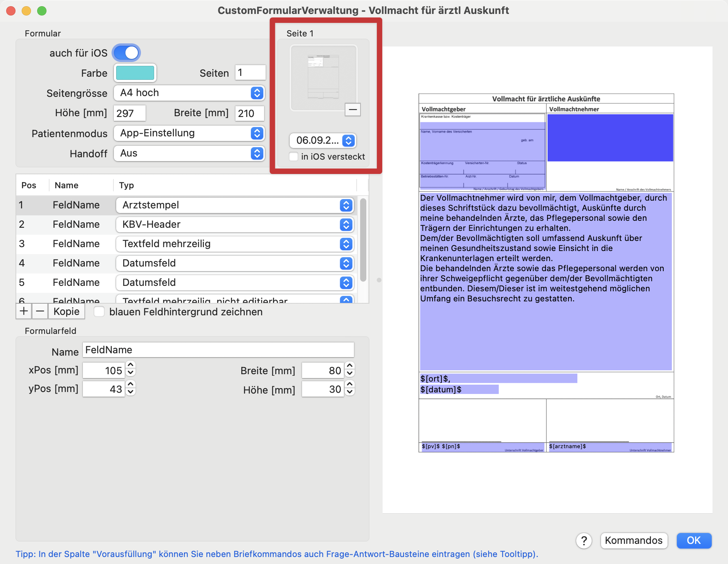Duplicate a field using the Kopie button
Viewport: 728px width, 564px height.
[x=66, y=311]
